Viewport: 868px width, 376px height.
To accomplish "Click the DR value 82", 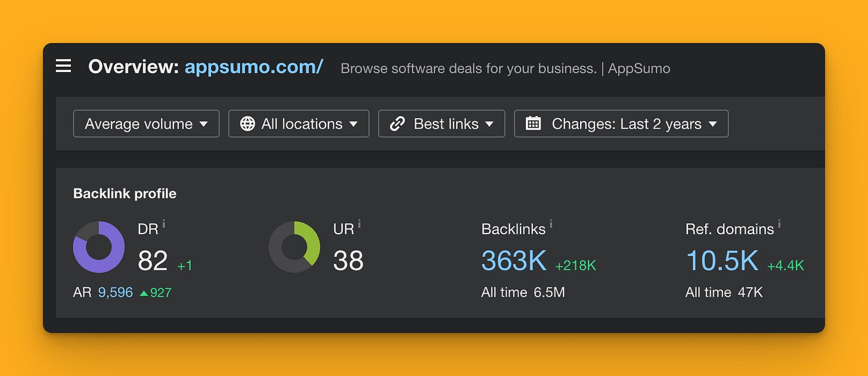I will (x=153, y=260).
